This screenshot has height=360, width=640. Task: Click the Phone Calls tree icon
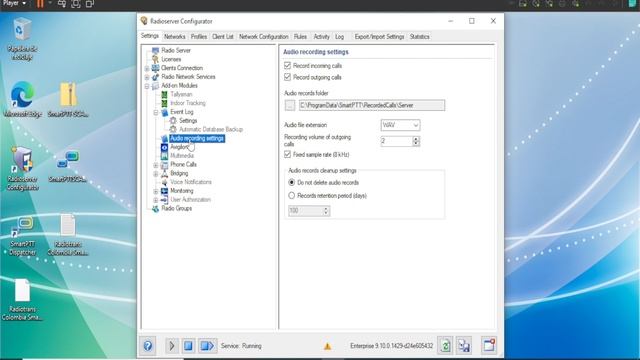pos(164,164)
